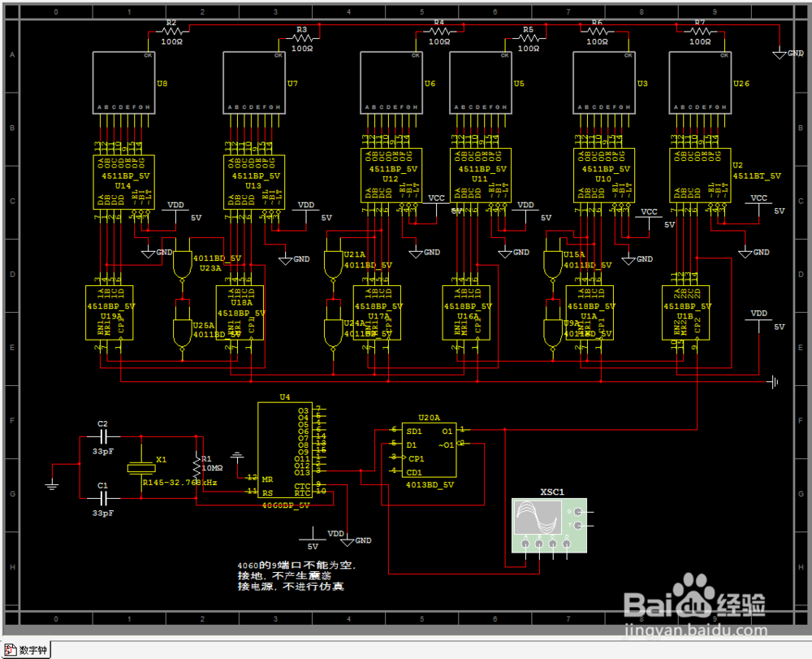Select seven-segment display U6
This screenshot has width=812, height=659.
pos(391,82)
